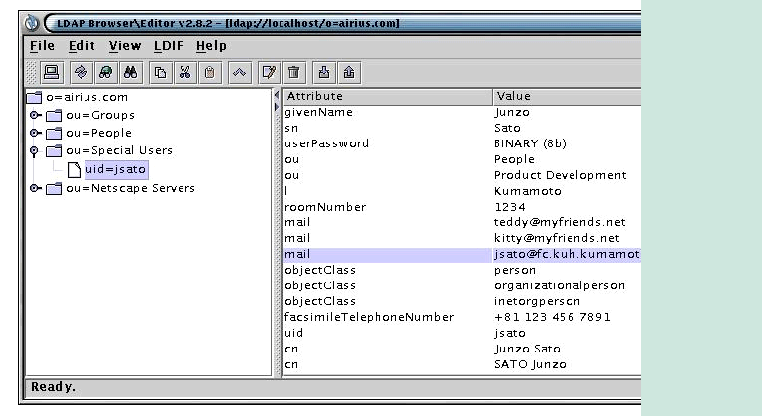
Task: Click the clipboard Paste icon
Action: click(x=209, y=73)
